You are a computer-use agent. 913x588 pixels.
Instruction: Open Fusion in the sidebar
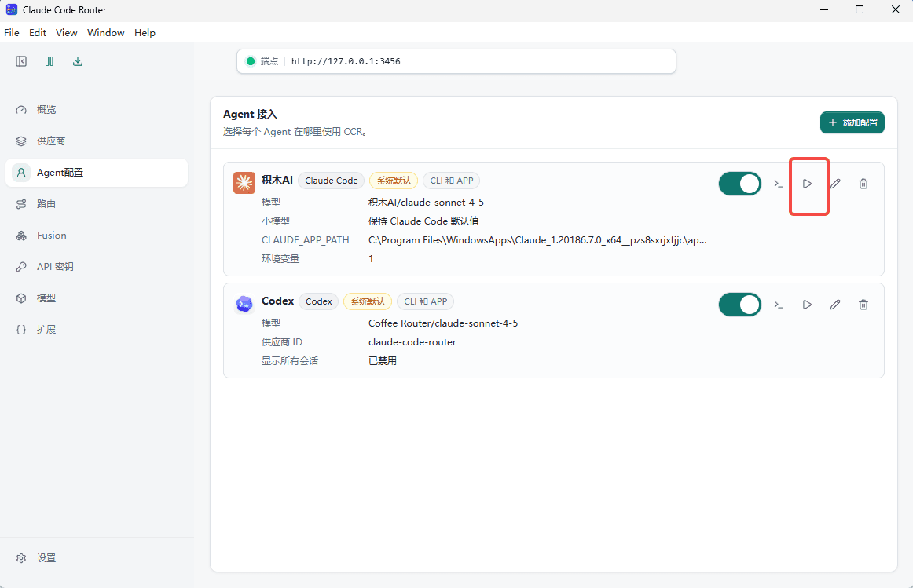pyautogui.click(x=97, y=235)
